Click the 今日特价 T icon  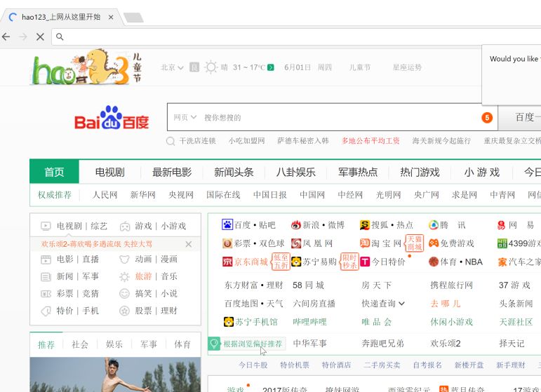coord(365,262)
